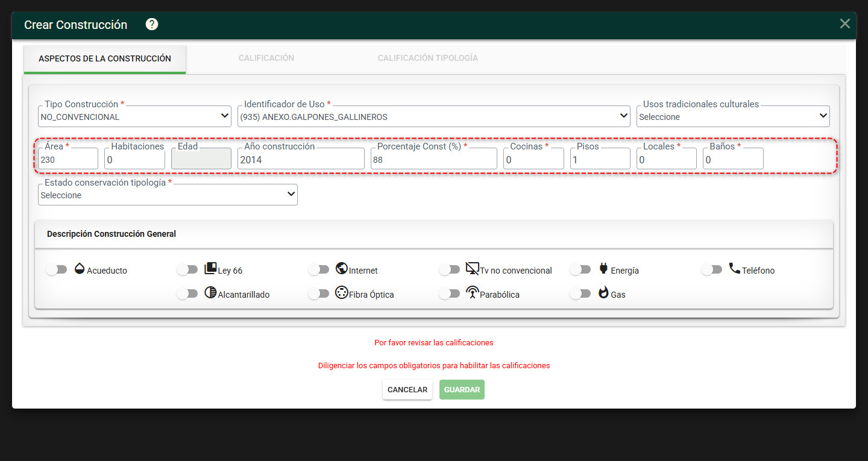The width and height of the screenshot is (868, 461).
Task: Open the Calificación Tipología tab
Action: pos(428,58)
